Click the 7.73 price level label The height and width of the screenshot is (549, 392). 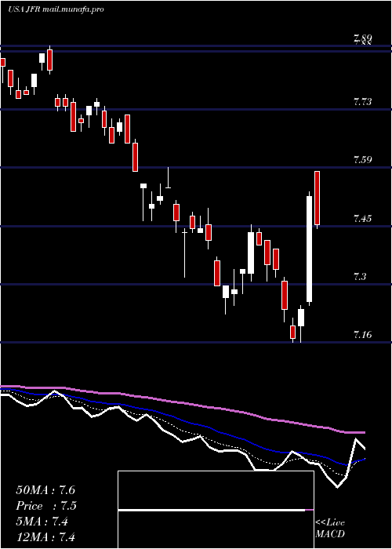point(362,102)
